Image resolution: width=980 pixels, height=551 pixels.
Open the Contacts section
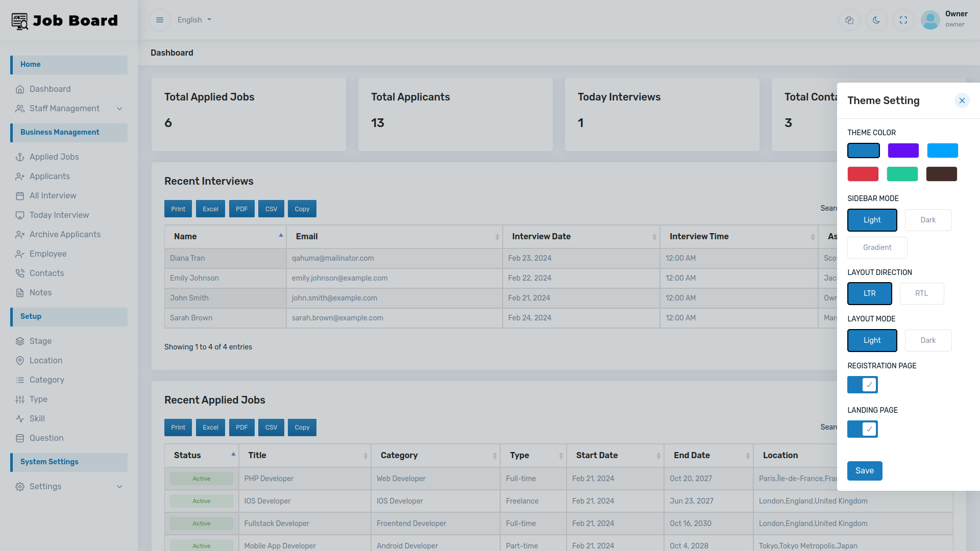[46, 273]
